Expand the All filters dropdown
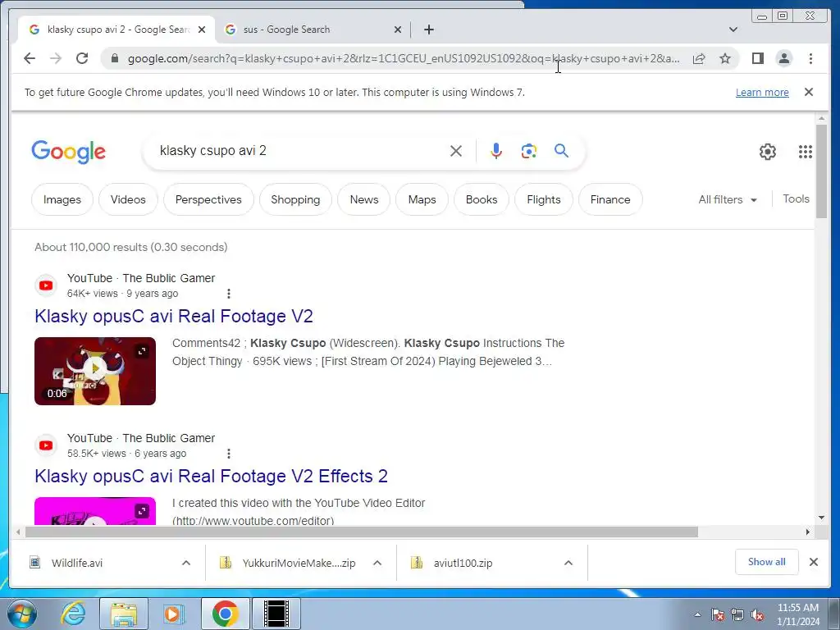The height and width of the screenshot is (630, 840). click(728, 199)
